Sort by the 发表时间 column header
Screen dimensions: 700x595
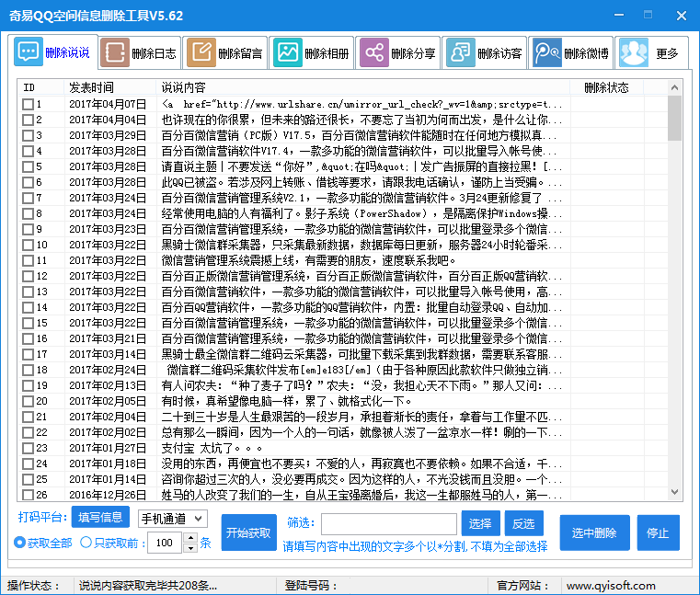pyautogui.click(x=110, y=87)
